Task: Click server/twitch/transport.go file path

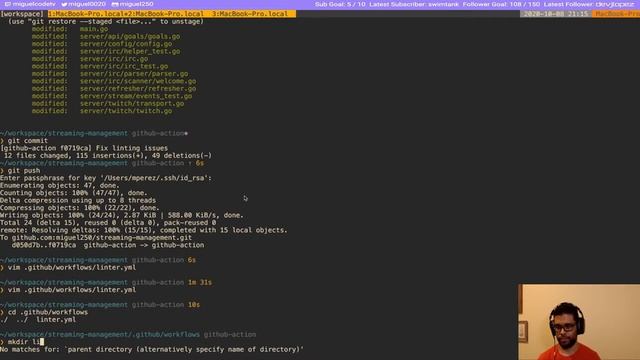Action: [132, 104]
